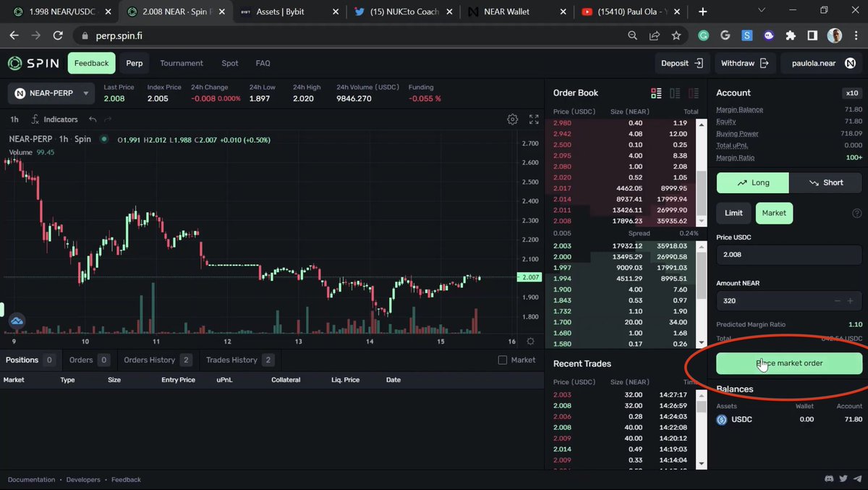Bookmark this page star icon

coord(676,35)
